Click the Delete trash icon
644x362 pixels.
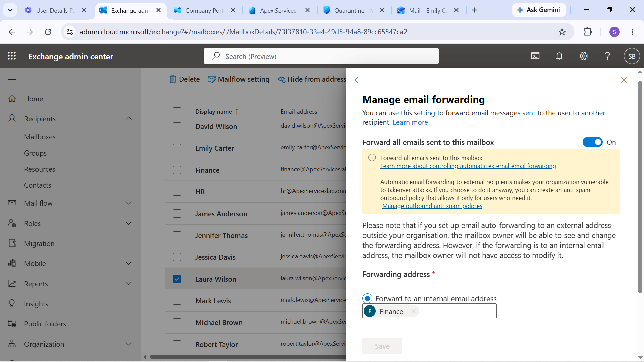[173, 79]
